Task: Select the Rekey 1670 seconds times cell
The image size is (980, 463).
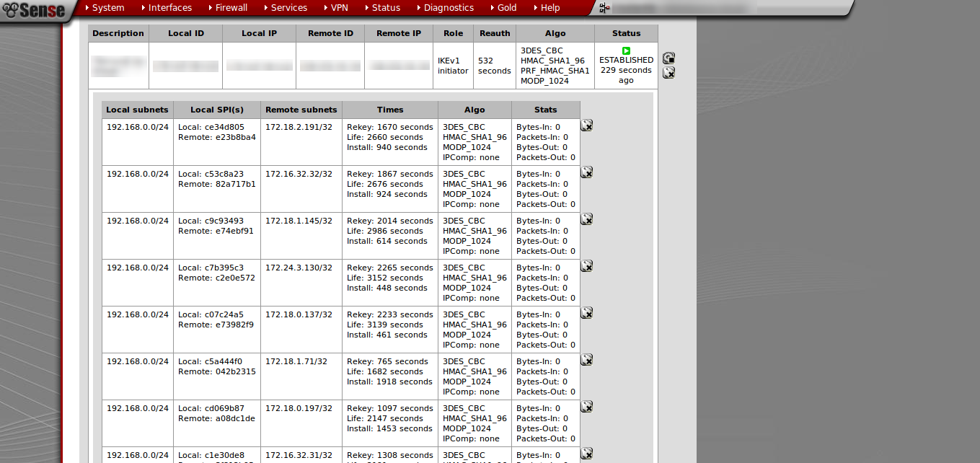Action: coord(390,142)
